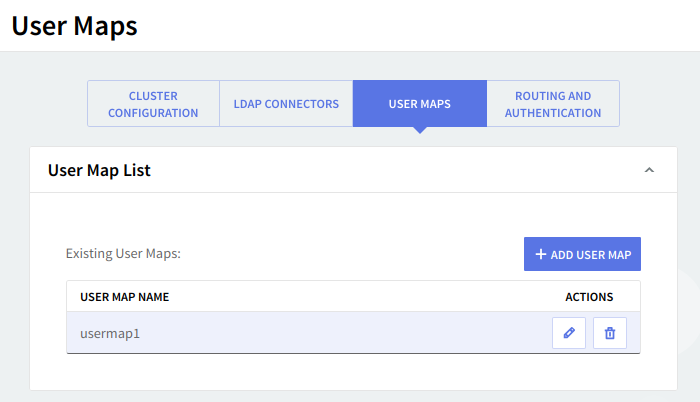The height and width of the screenshot is (402, 700).
Task: Click the User Maps page heading
Action: click(74, 26)
